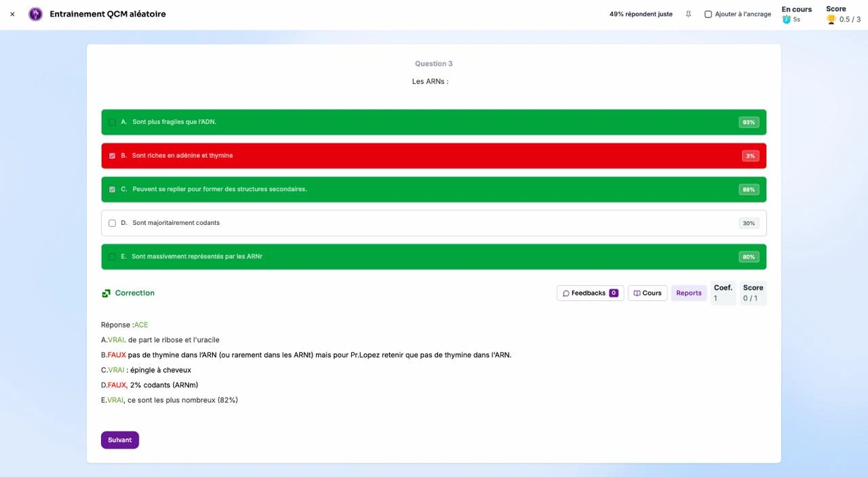
Task: Click explanation line starting 'B.FAUX pas de thymine'
Action: pos(306,355)
